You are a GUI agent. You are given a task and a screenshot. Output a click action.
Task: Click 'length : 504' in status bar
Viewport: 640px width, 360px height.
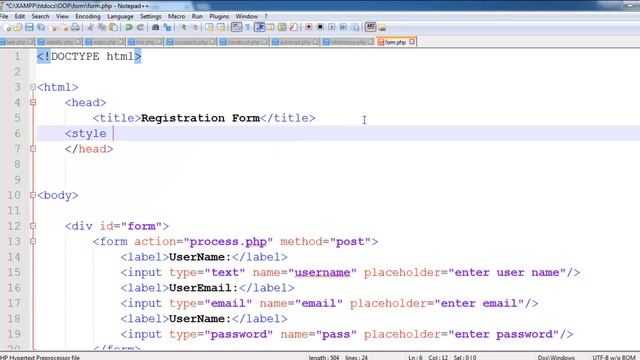(x=324, y=357)
